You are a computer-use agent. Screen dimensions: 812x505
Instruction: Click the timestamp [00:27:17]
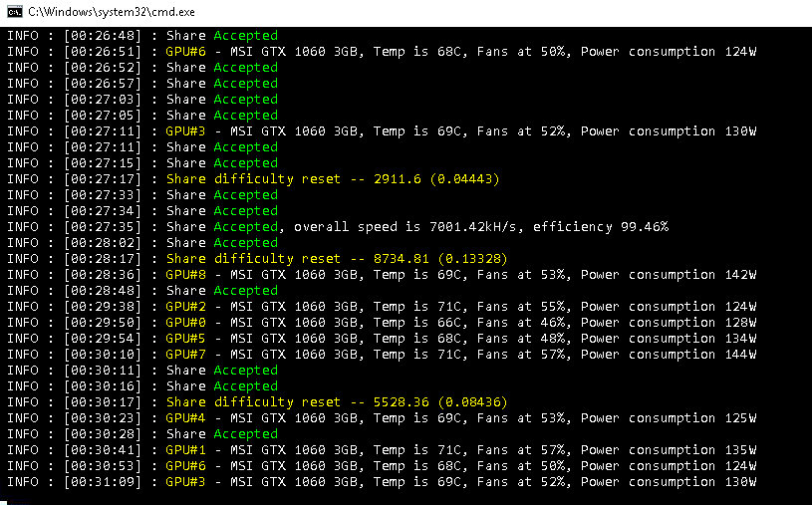[x=103, y=179]
